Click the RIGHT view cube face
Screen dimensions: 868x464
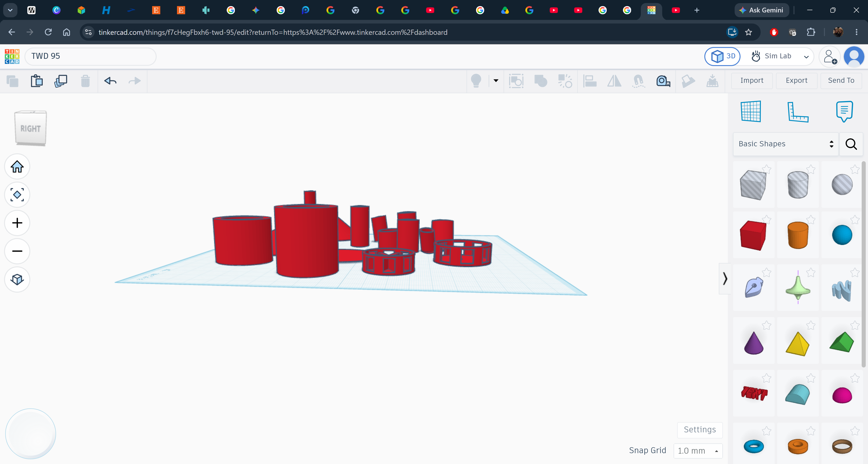point(30,128)
